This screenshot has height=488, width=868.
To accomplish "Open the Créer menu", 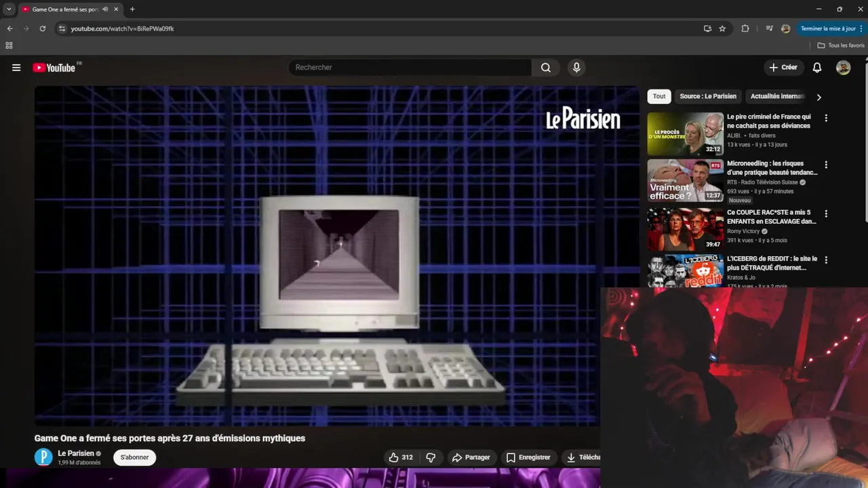I will [x=783, y=67].
